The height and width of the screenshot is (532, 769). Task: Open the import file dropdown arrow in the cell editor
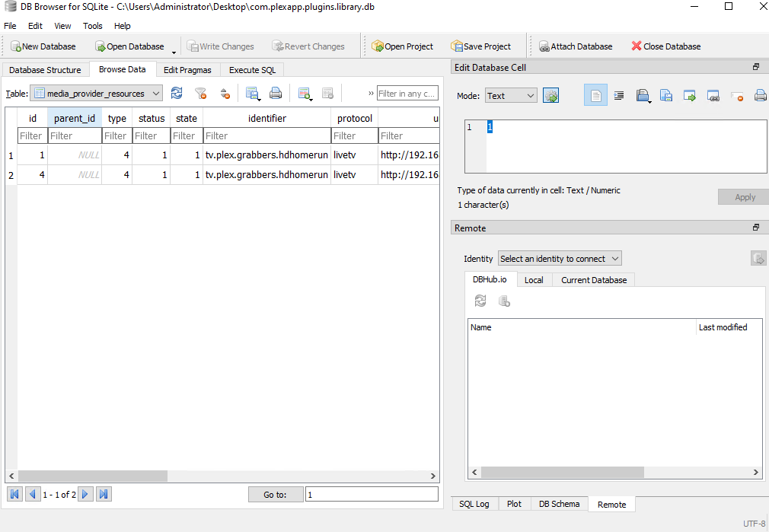tap(649, 101)
